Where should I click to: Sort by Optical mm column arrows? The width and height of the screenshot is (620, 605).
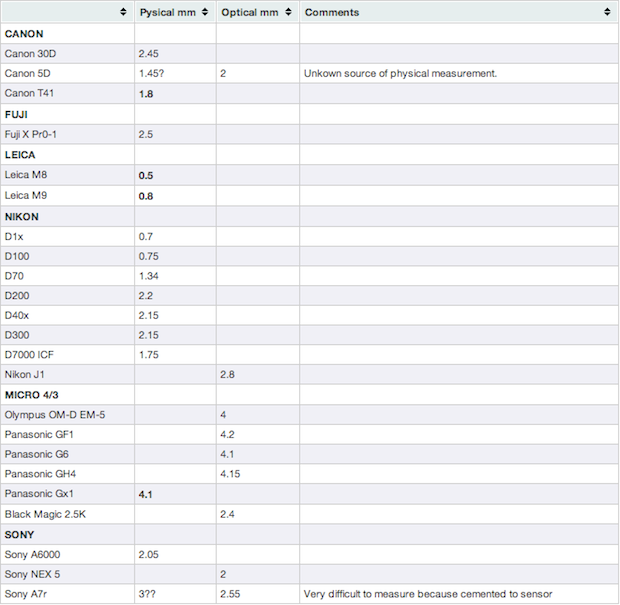(288, 12)
